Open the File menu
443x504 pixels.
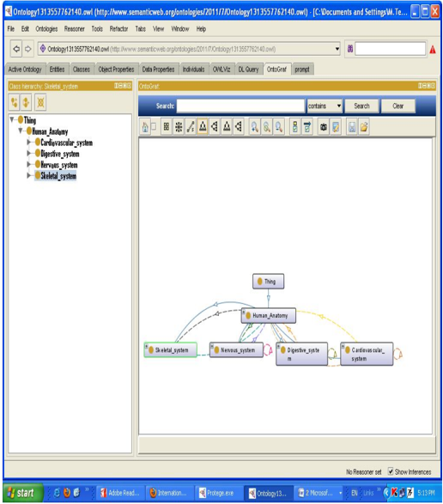coord(11,29)
